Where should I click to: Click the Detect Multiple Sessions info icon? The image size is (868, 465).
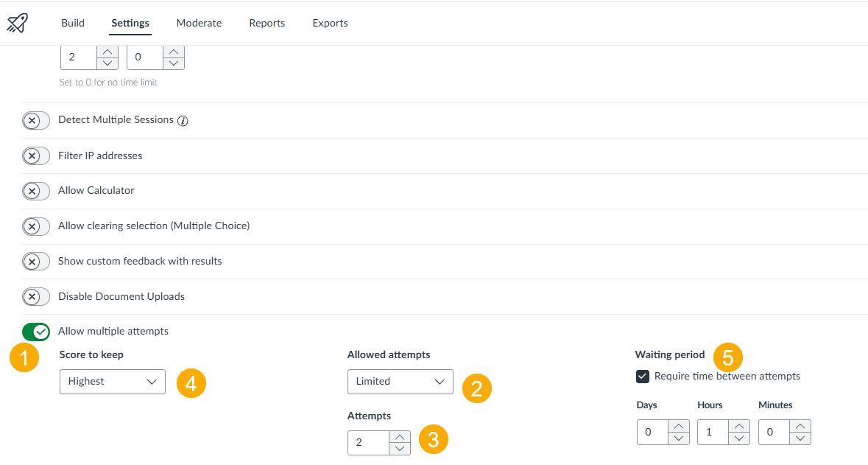coord(183,121)
